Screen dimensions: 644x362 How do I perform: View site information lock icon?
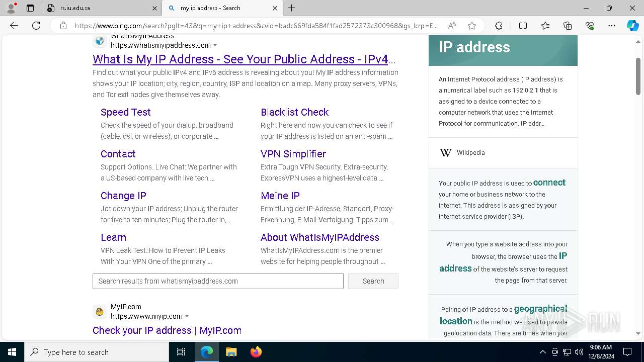[x=63, y=26]
